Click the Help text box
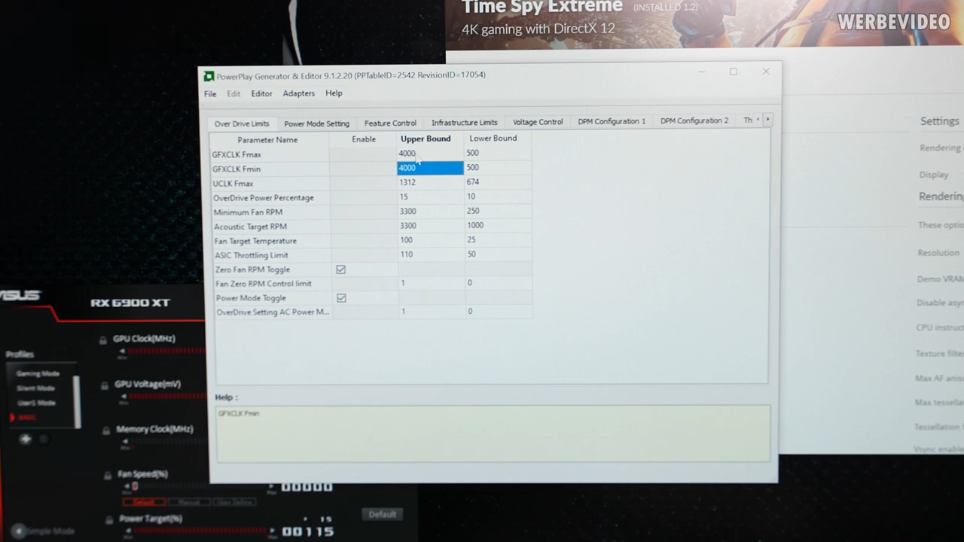 coord(493,433)
